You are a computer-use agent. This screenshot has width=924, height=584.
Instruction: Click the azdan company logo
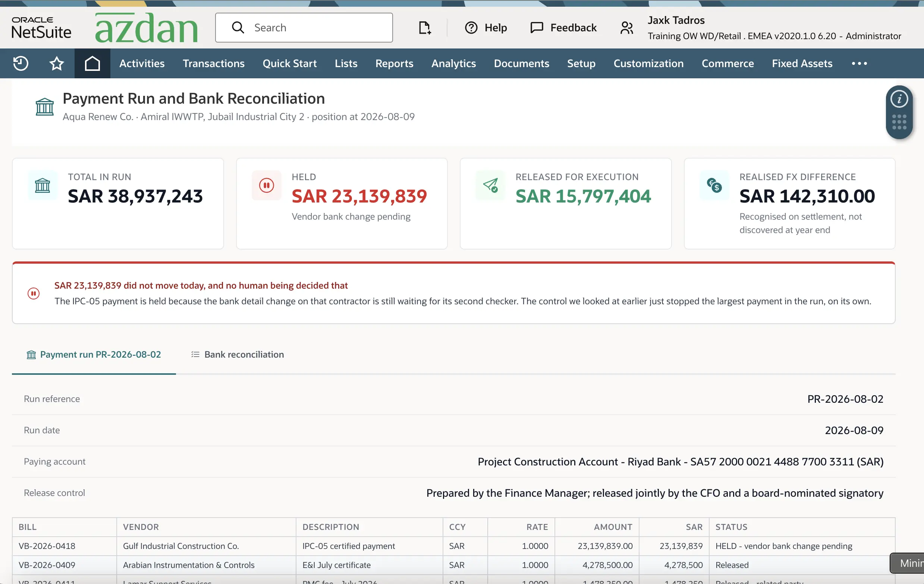[x=147, y=28]
